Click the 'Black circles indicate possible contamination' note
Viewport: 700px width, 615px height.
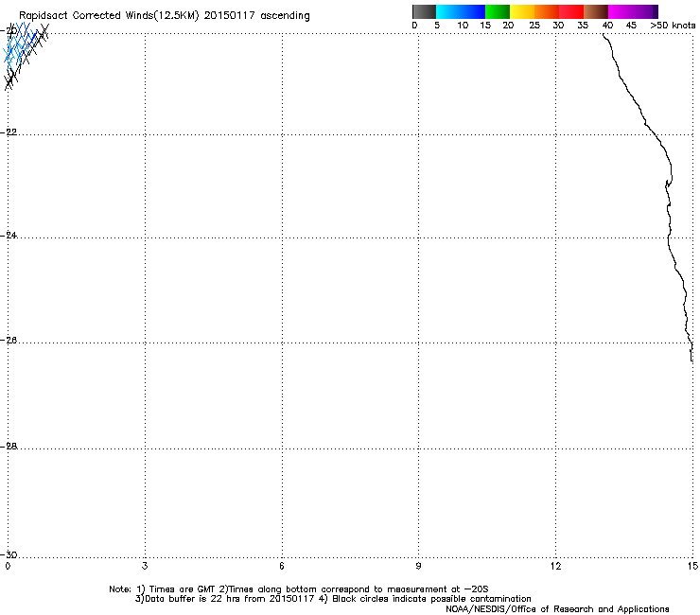pyautogui.click(x=431, y=599)
